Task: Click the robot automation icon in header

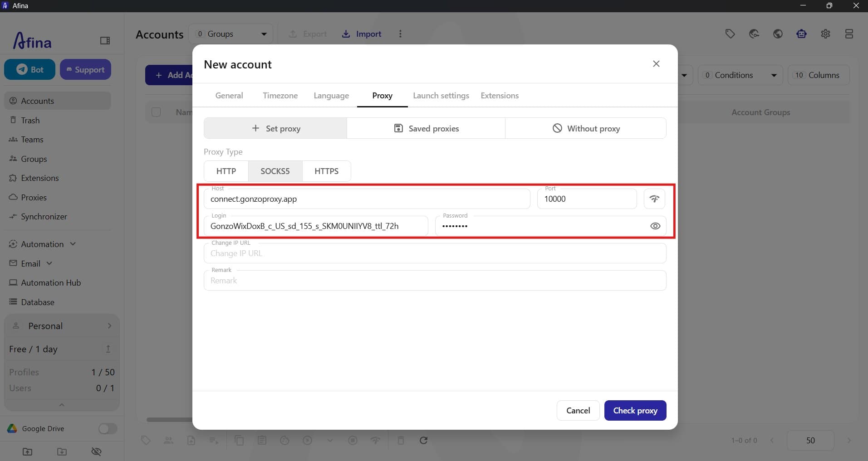Action: 801,34
